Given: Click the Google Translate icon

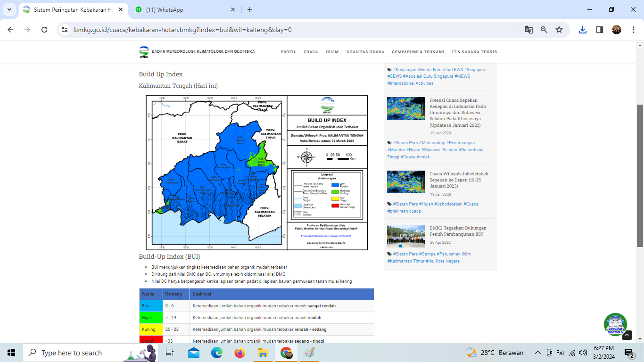Looking at the screenshot, I should 529,30.
